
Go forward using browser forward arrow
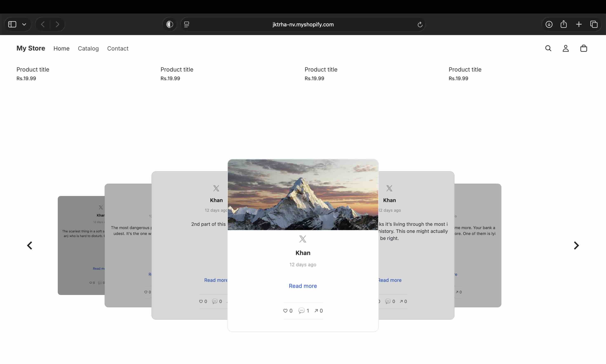click(x=57, y=24)
